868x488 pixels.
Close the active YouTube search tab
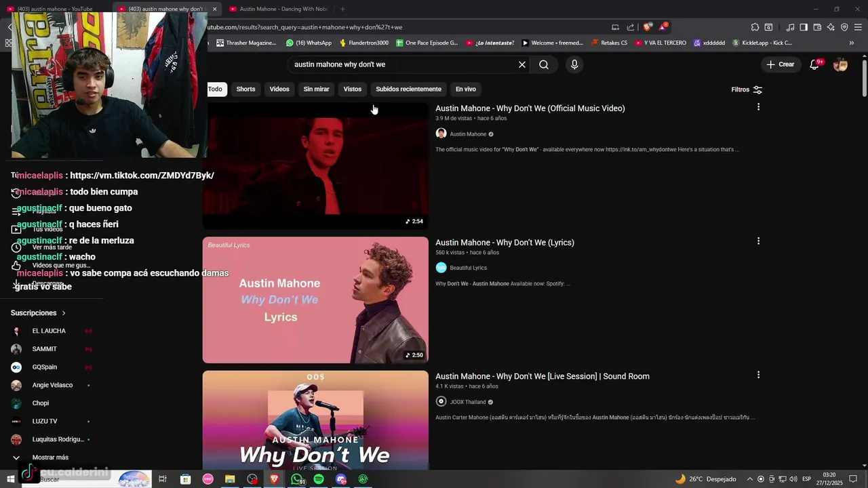coord(214,9)
